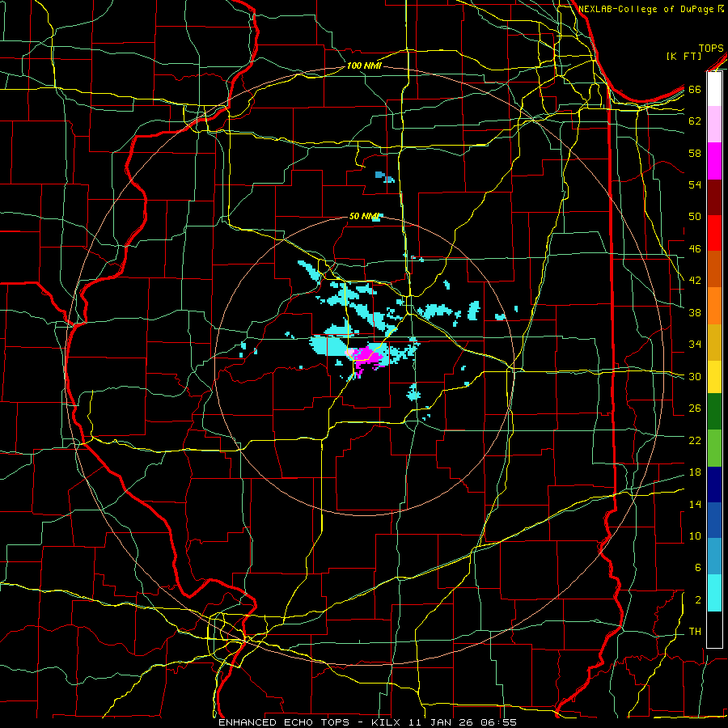Click the "10" legend value
The image size is (728, 728).
point(695,536)
